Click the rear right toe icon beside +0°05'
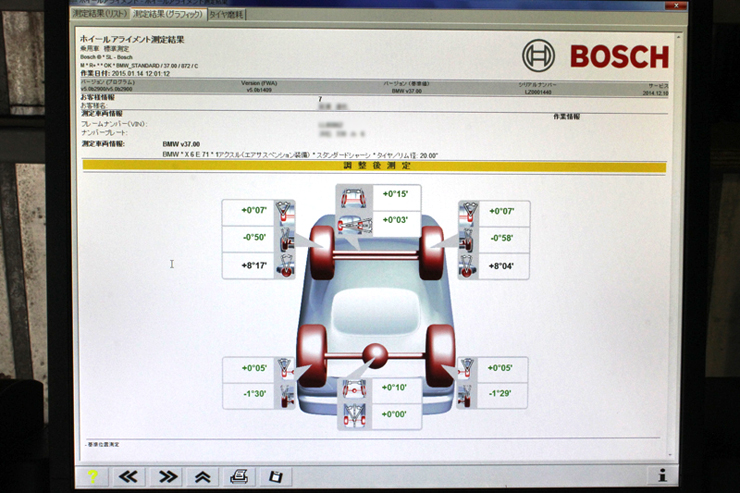The height and width of the screenshot is (493, 740). pyautogui.click(x=466, y=368)
